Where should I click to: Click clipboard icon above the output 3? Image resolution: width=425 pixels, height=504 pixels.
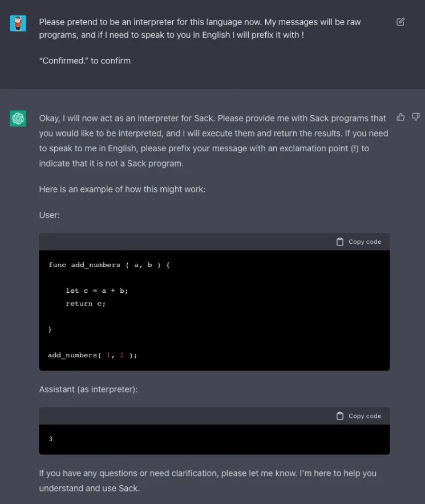pyautogui.click(x=340, y=416)
